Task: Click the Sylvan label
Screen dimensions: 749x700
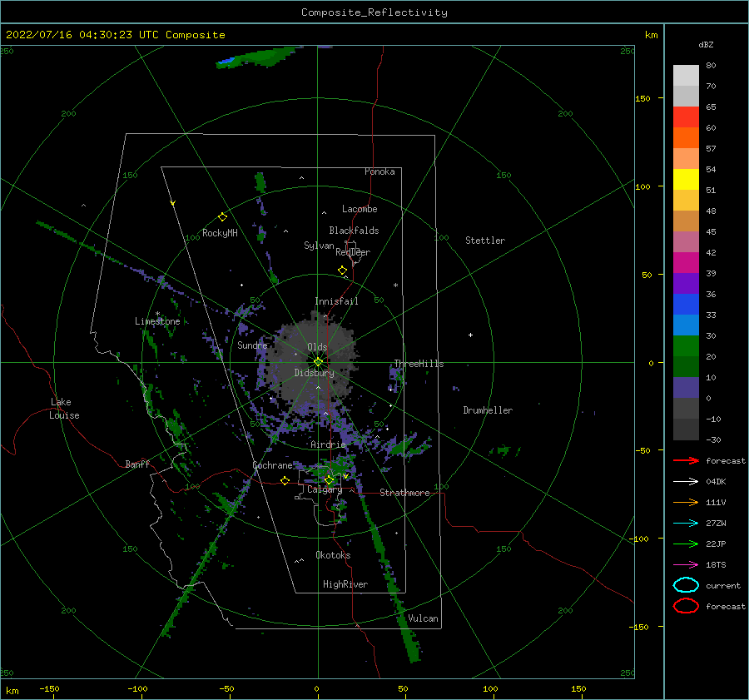Action: click(x=319, y=246)
